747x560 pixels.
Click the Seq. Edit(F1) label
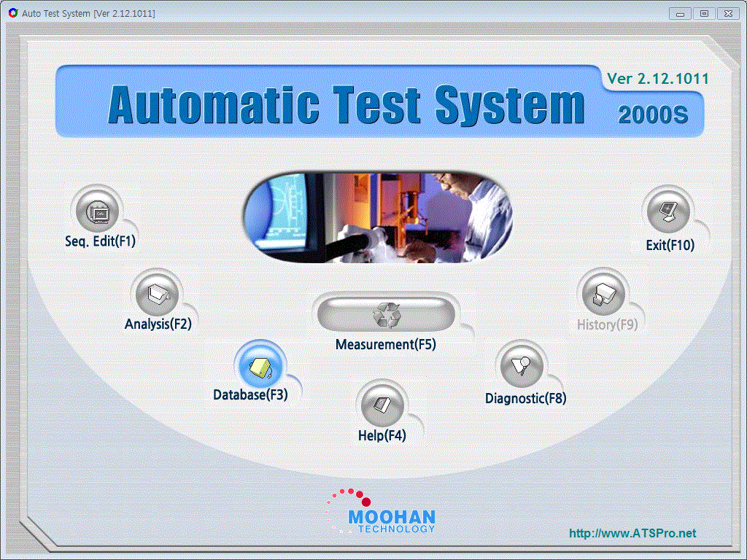(x=100, y=241)
